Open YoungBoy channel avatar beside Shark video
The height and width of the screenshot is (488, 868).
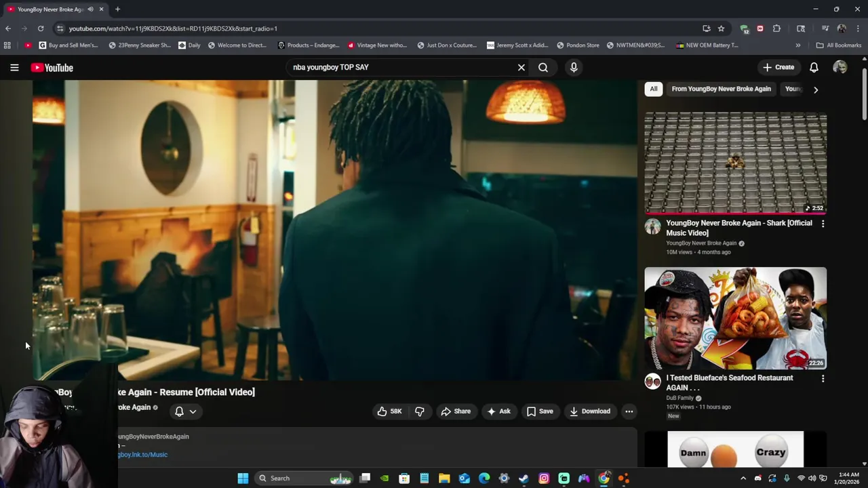pyautogui.click(x=652, y=226)
